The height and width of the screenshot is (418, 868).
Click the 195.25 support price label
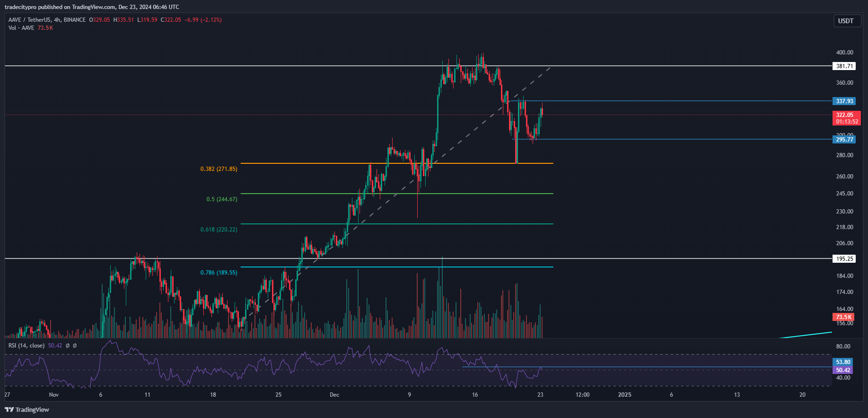point(844,259)
